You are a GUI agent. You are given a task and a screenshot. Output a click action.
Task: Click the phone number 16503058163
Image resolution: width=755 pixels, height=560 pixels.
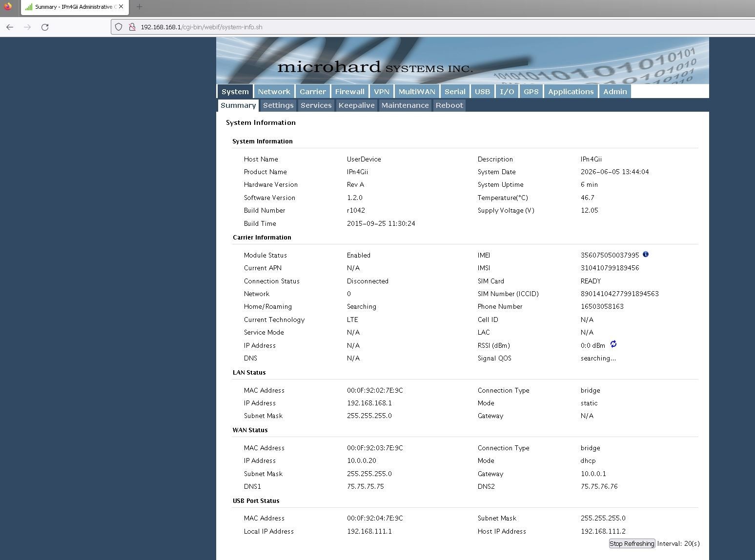click(x=602, y=306)
